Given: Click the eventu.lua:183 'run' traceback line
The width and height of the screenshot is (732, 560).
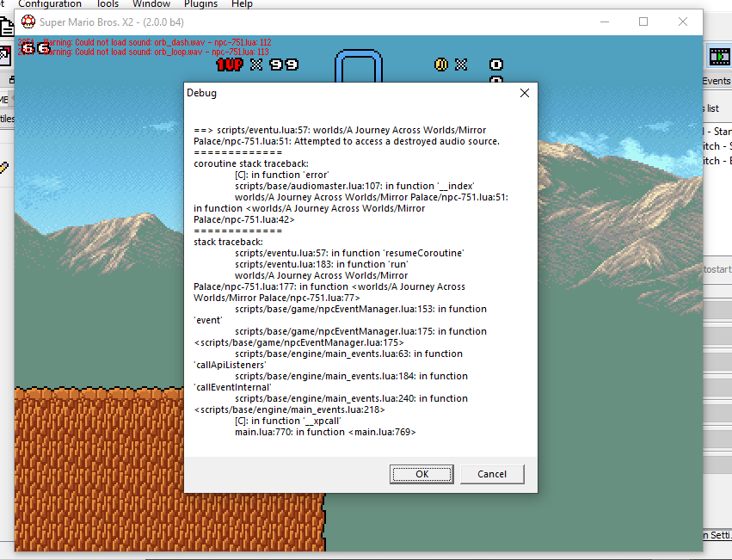Looking at the screenshot, I should [321, 264].
